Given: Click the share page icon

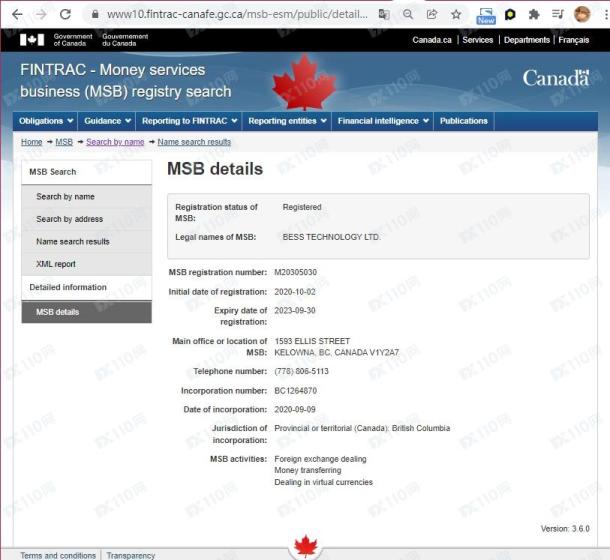Looking at the screenshot, I should [432, 14].
